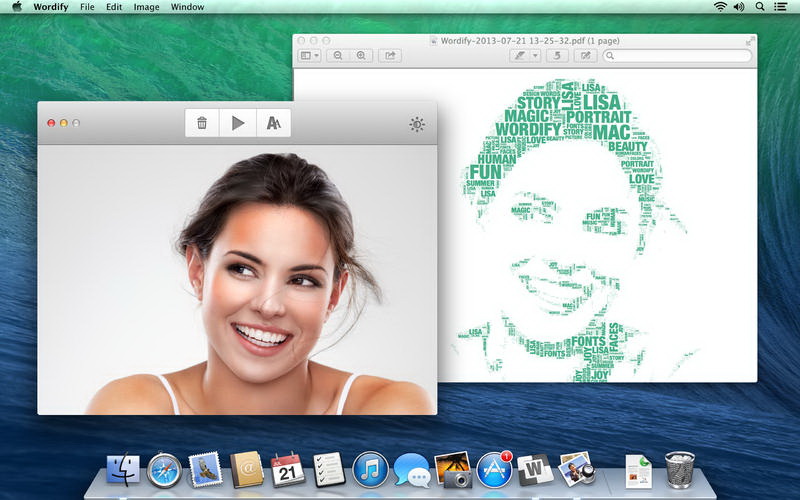This screenshot has width=800, height=500.
Task: Open the Window menu in the menu bar
Action: click(x=187, y=7)
